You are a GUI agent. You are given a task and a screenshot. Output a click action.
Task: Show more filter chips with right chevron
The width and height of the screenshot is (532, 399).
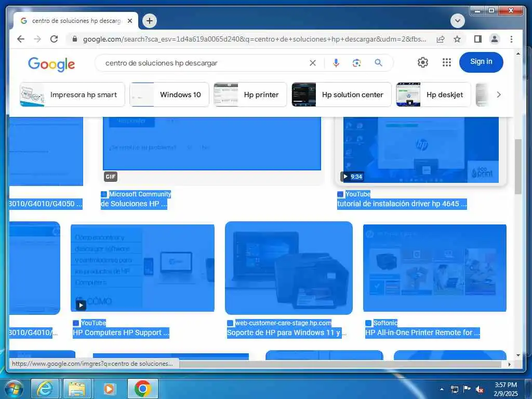tap(498, 95)
